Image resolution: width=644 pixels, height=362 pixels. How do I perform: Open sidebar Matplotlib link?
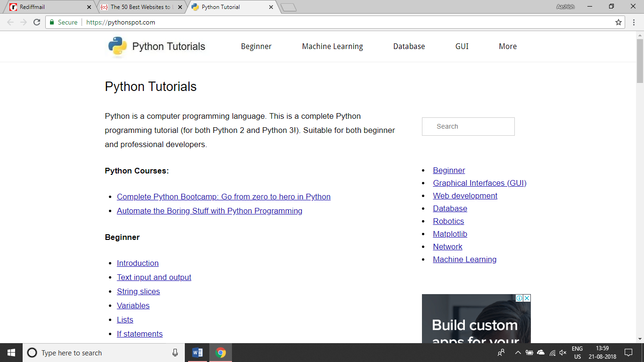click(450, 234)
